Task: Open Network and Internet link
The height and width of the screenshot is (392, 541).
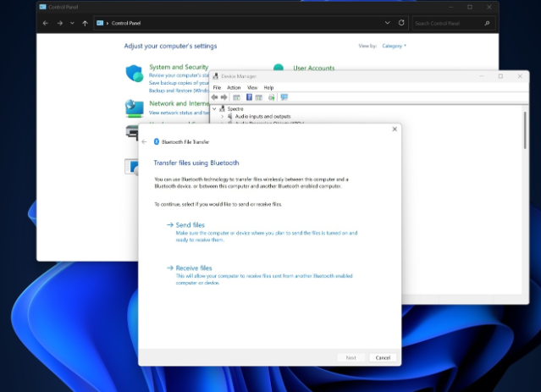Action: [179, 103]
